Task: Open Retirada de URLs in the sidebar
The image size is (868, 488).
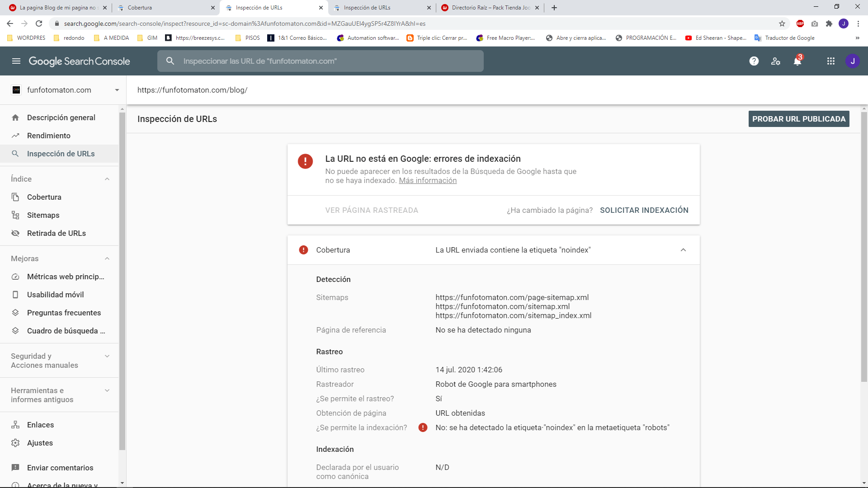Action: click(x=59, y=233)
